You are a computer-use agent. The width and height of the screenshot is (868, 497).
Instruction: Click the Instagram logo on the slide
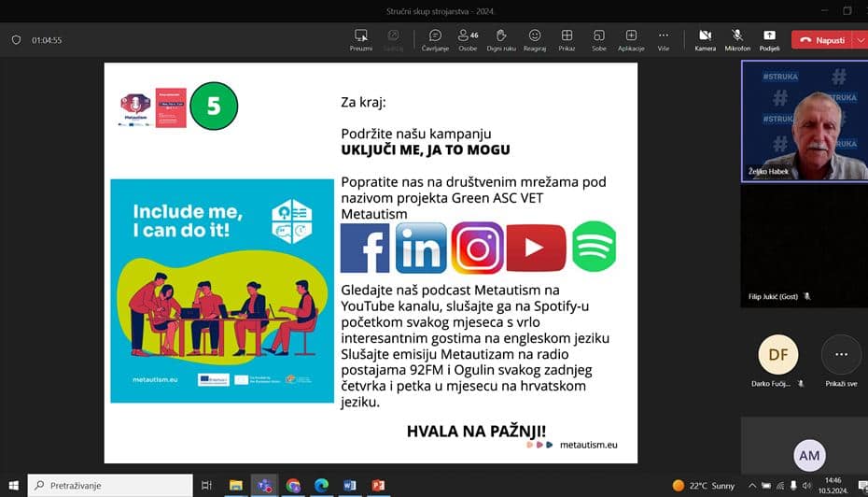click(477, 248)
